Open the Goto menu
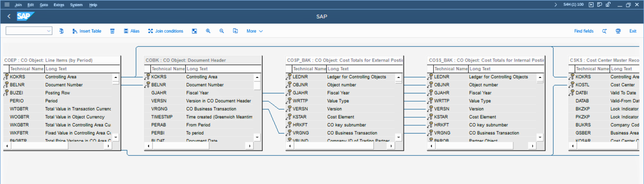 pos(44,5)
